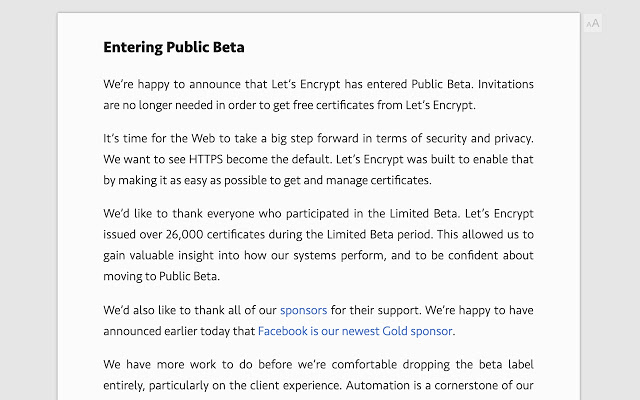Open the sponsors link
The height and width of the screenshot is (400, 640).
click(x=303, y=310)
